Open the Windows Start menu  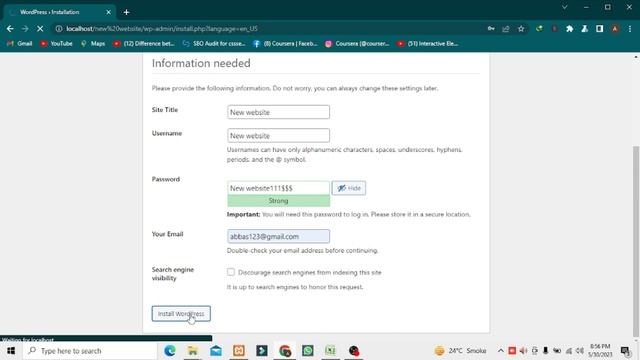[11, 351]
